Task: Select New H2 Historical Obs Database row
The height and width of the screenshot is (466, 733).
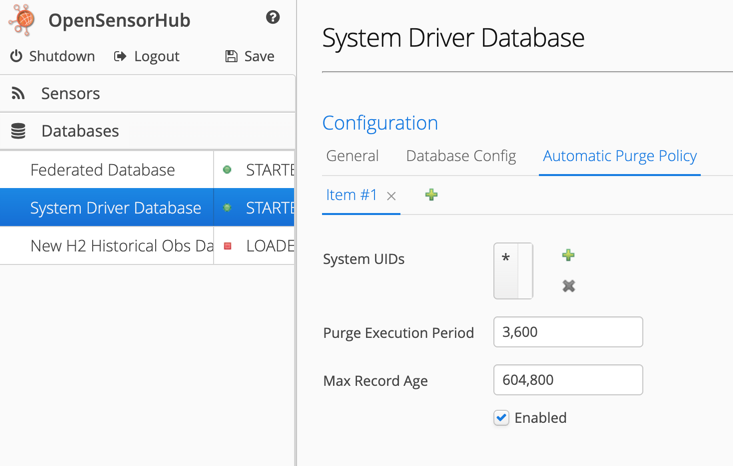Action: [x=121, y=246]
